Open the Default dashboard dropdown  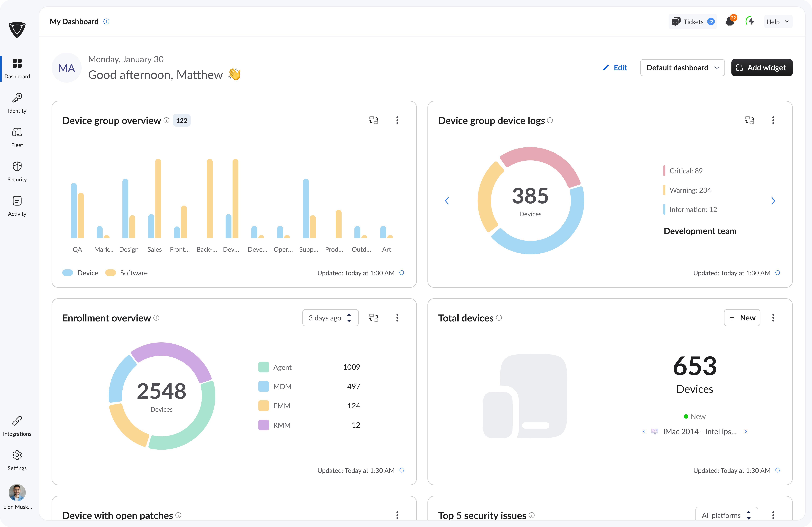point(682,67)
